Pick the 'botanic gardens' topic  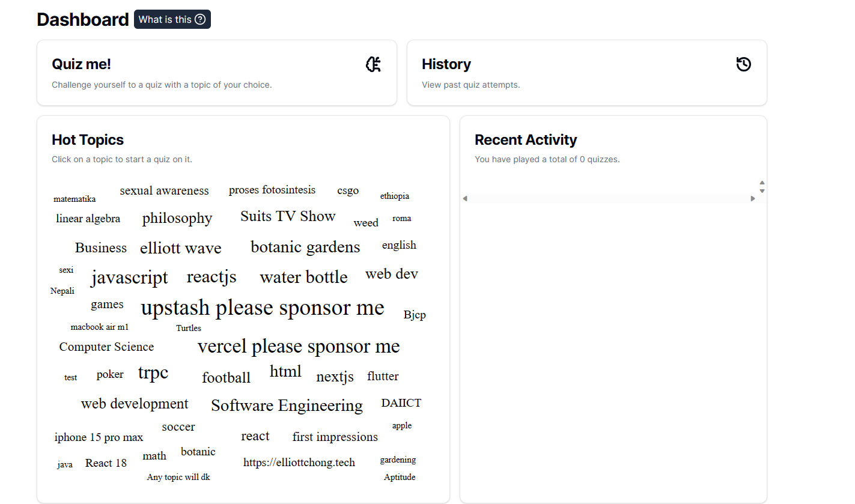point(305,247)
